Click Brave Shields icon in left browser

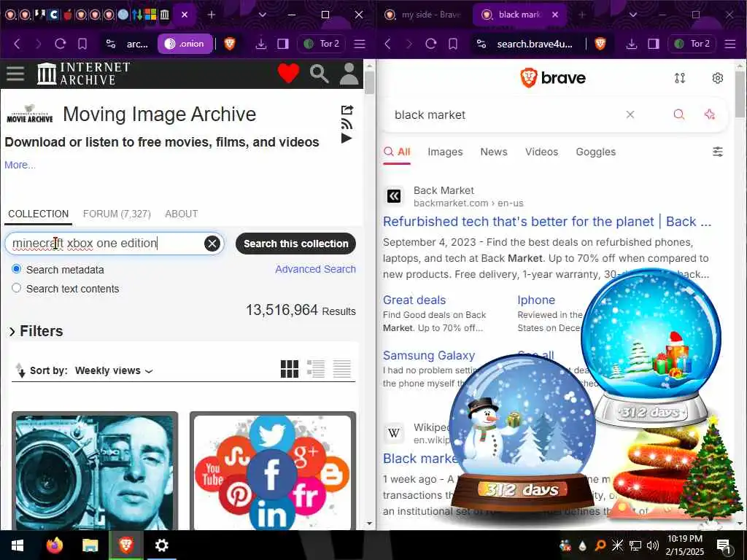(230, 44)
